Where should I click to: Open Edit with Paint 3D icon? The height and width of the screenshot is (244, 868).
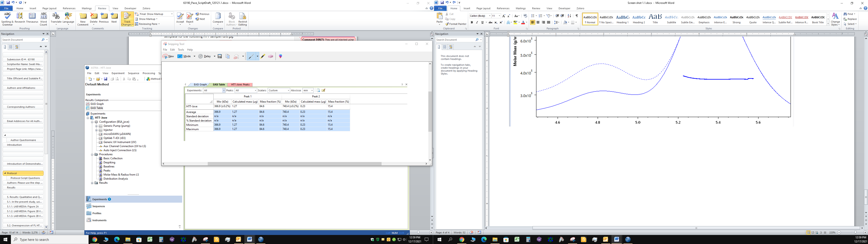coord(280,56)
